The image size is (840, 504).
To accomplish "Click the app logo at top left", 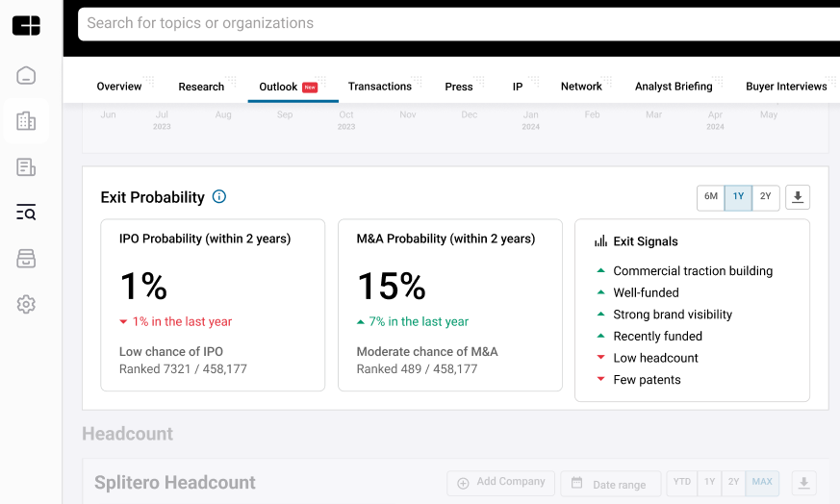I will click(26, 26).
